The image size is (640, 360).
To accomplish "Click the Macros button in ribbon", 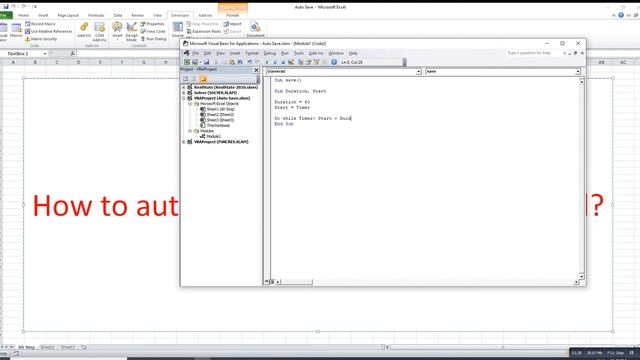I will pos(16,31).
